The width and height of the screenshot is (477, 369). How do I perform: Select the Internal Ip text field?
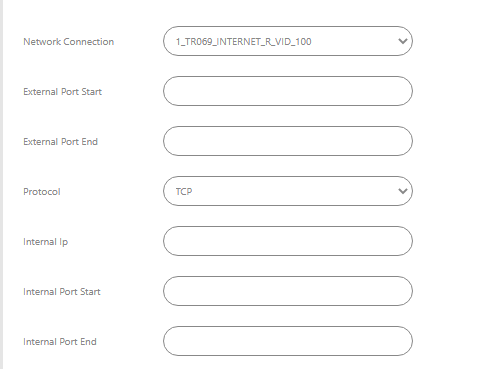pos(288,241)
